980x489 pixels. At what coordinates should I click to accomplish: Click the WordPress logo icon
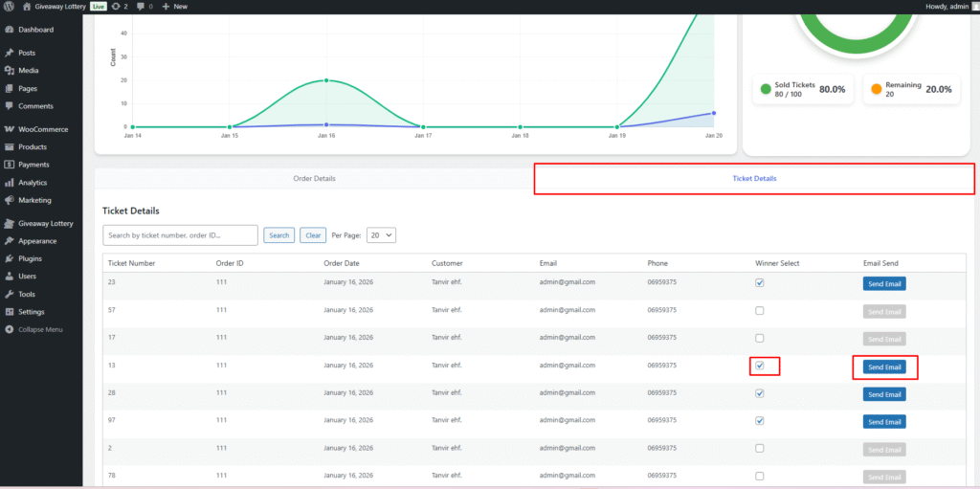click(x=9, y=6)
